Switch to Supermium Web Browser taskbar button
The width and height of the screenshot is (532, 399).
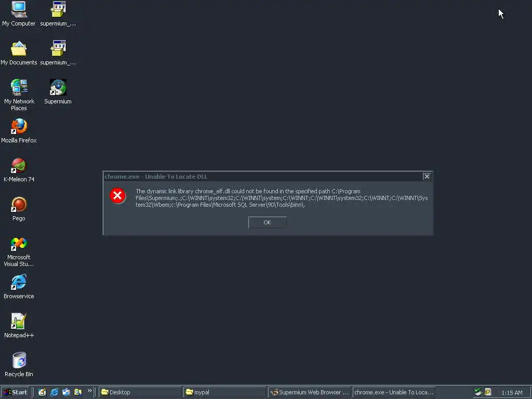[x=310, y=392]
